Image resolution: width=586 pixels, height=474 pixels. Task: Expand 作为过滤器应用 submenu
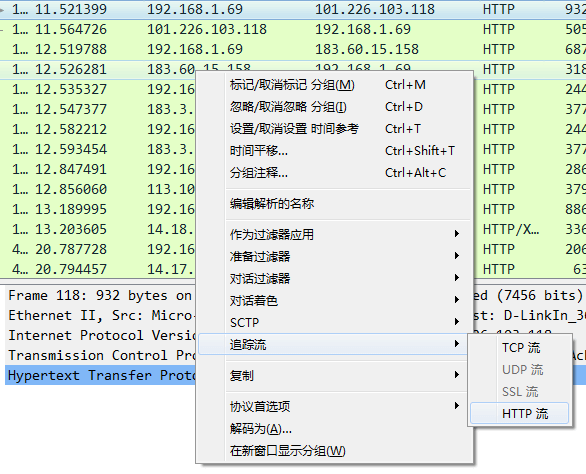(x=335, y=234)
